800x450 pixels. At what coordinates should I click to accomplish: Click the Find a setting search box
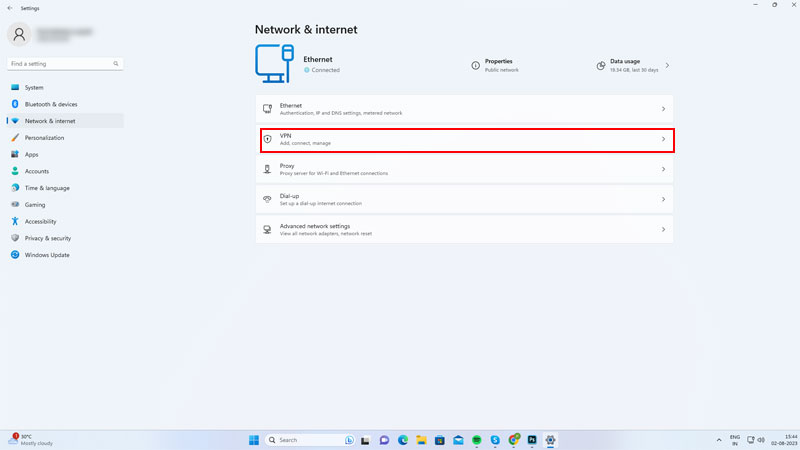65,64
